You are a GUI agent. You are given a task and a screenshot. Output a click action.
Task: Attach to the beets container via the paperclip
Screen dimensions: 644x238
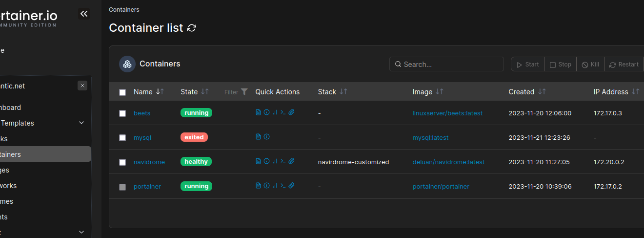pyautogui.click(x=291, y=112)
